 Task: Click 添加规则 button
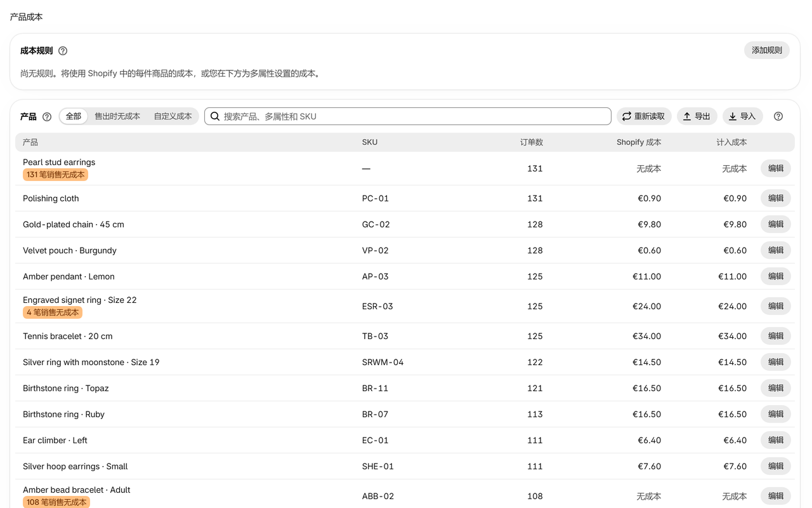pos(766,50)
